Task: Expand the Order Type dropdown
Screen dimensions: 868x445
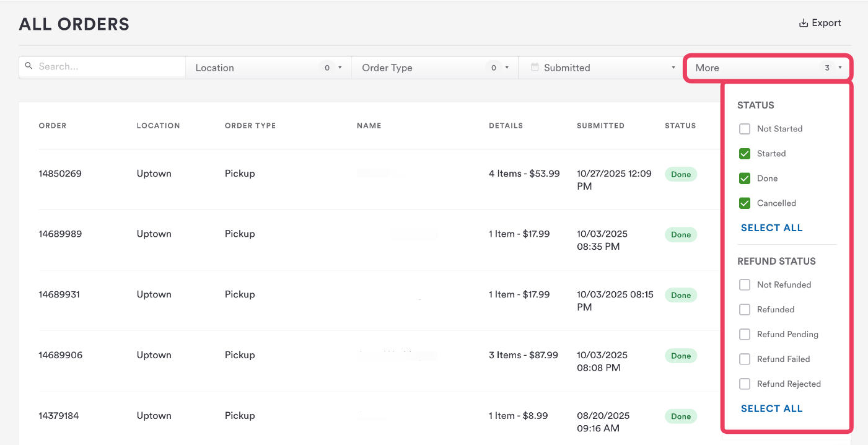Action: [434, 68]
